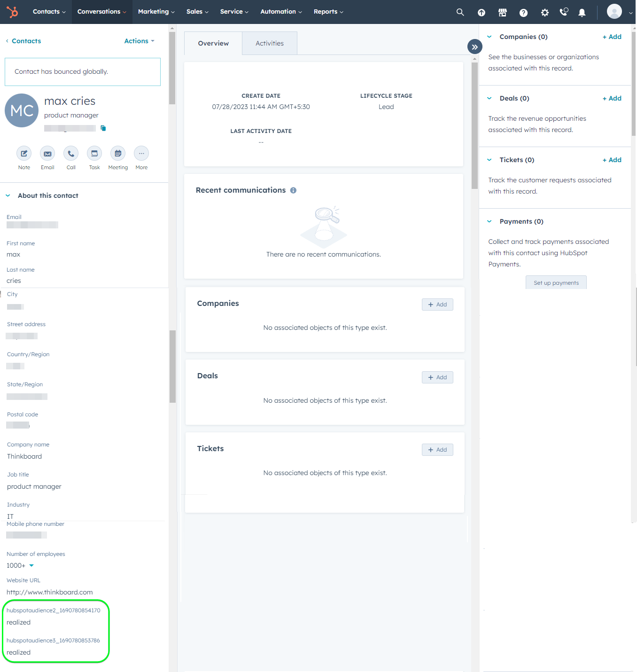Collapse the Companies (0) sidebar section
Viewport: 637px width, 672px height.
point(489,37)
